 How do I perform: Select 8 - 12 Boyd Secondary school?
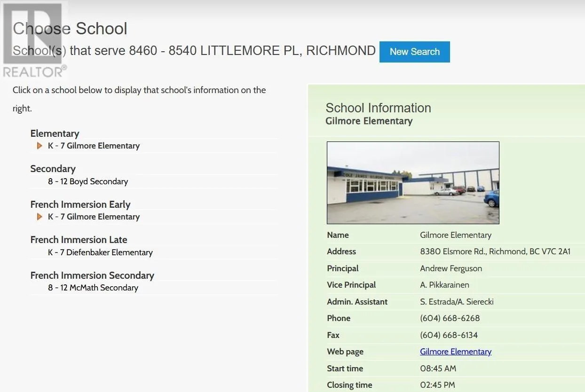point(88,181)
